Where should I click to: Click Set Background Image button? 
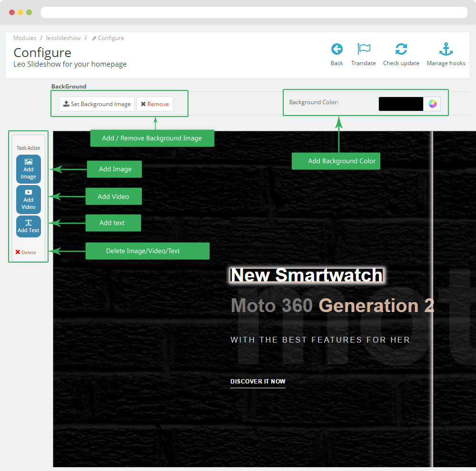97,104
